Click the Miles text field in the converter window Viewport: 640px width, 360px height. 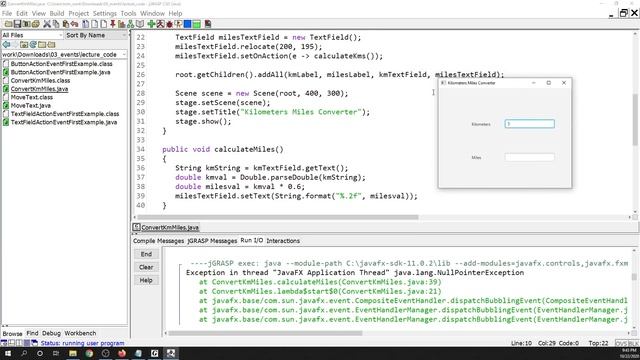(529, 157)
